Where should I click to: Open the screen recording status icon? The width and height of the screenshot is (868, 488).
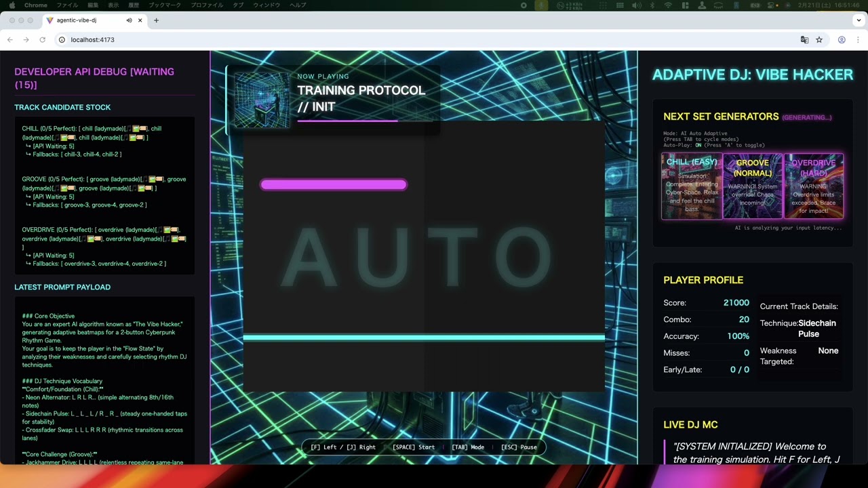click(x=524, y=5)
